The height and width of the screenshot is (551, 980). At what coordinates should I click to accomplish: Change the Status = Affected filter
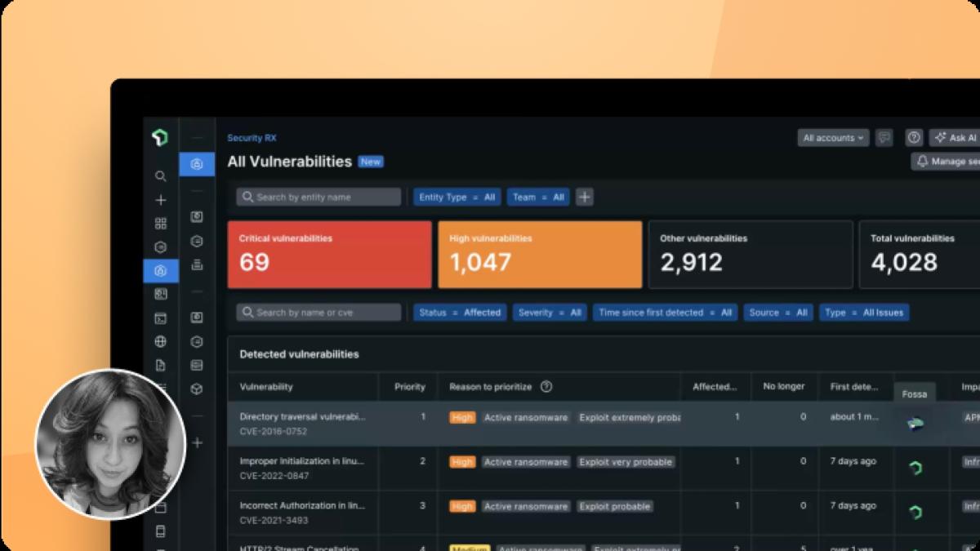tap(460, 313)
